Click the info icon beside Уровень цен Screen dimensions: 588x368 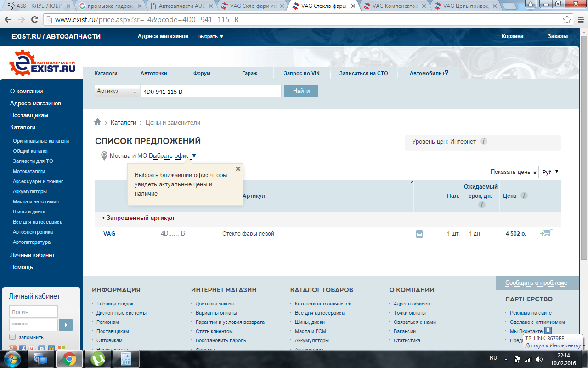pos(483,141)
